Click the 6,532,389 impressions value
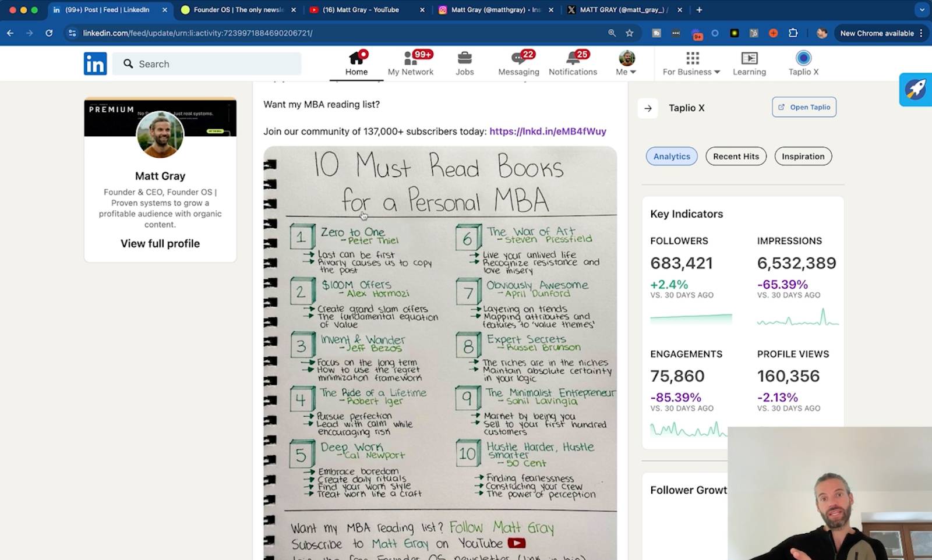This screenshot has width=932, height=560. [796, 263]
